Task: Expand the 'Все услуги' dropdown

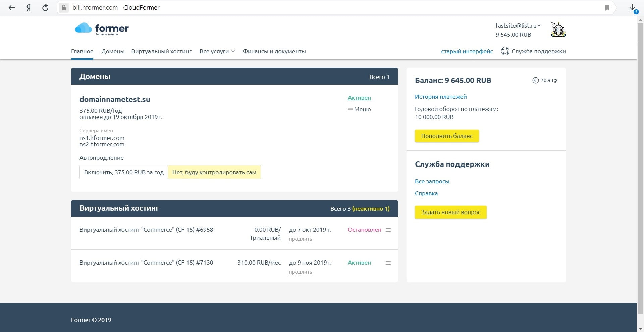Action: [x=217, y=51]
